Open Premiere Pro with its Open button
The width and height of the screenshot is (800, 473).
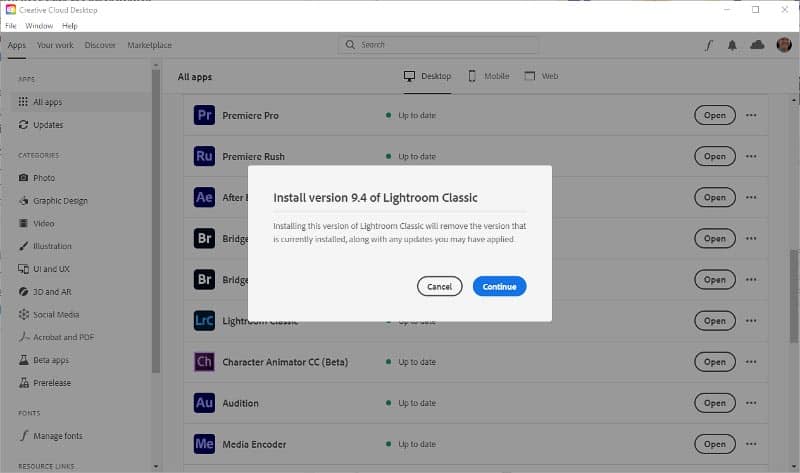[715, 115]
